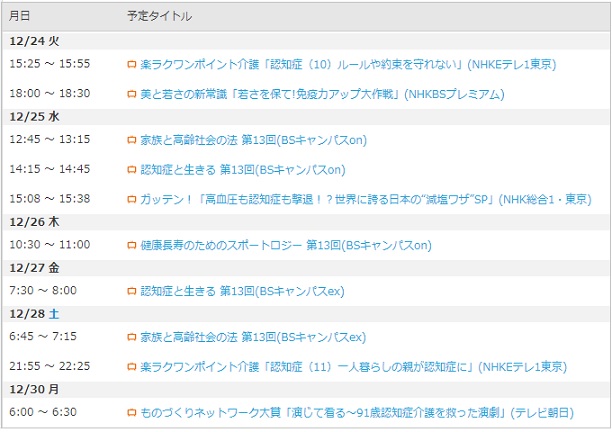The image size is (612, 432).
Task: Select the 12/25 水 date row
Action: (305, 117)
